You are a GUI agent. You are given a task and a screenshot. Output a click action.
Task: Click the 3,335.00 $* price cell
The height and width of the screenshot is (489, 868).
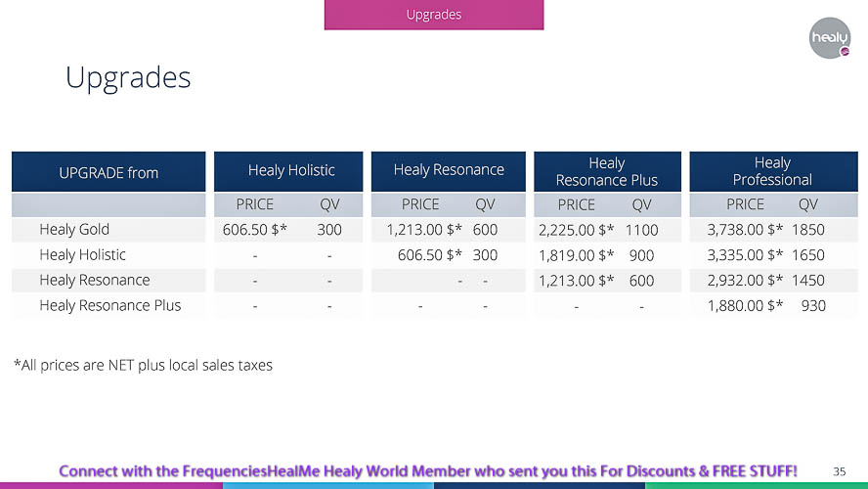745,254
